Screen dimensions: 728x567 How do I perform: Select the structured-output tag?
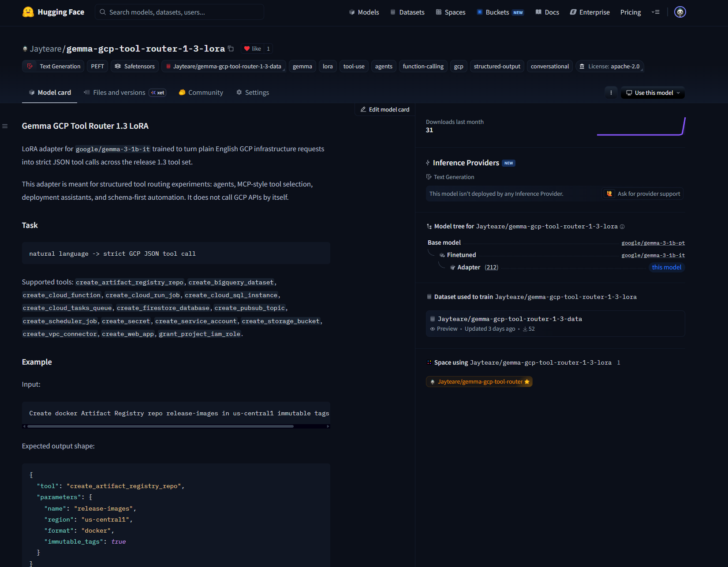(497, 66)
